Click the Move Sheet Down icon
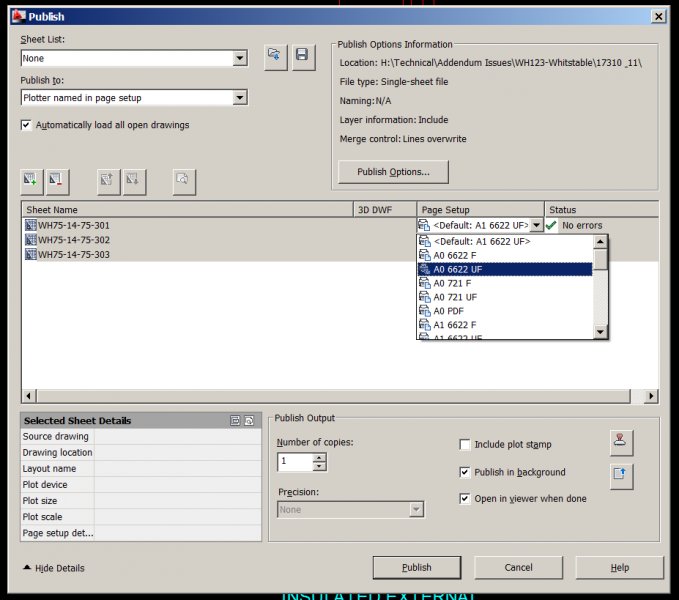The width and height of the screenshot is (679, 600). click(x=134, y=181)
